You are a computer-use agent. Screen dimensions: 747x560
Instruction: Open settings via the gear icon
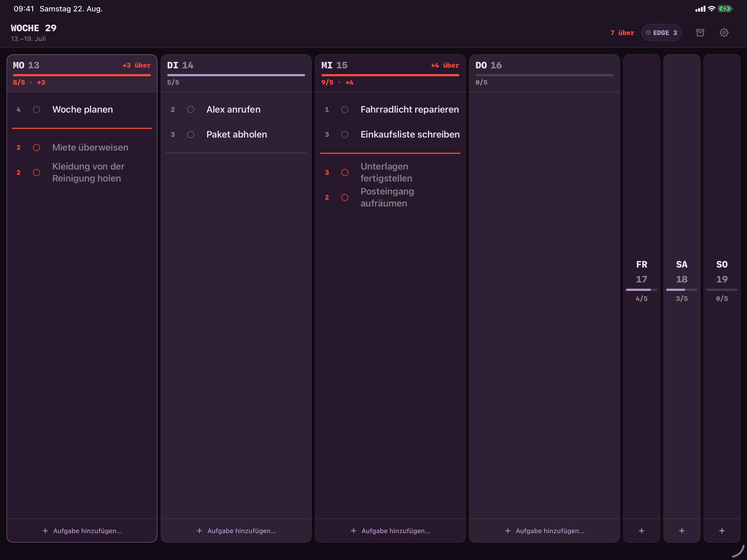[724, 33]
